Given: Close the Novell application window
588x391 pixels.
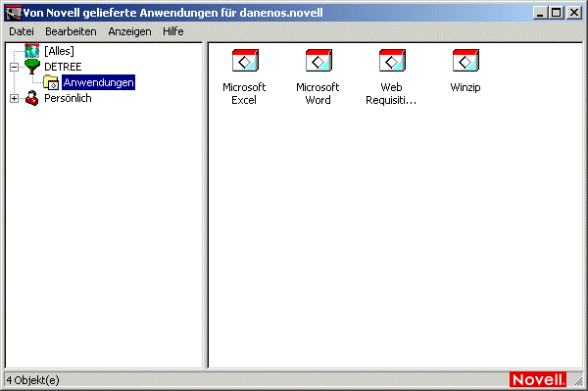Looking at the screenshot, I should tap(574, 13).
